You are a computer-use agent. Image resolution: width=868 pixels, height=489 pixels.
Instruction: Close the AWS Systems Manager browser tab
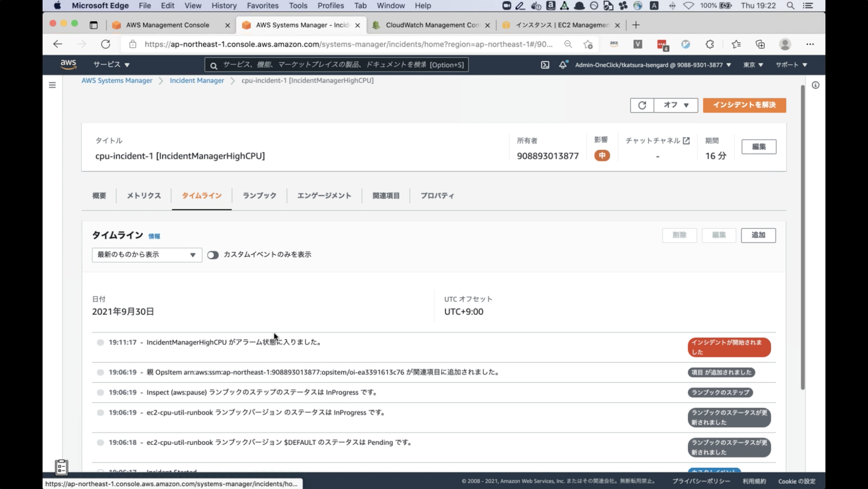click(x=357, y=25)
